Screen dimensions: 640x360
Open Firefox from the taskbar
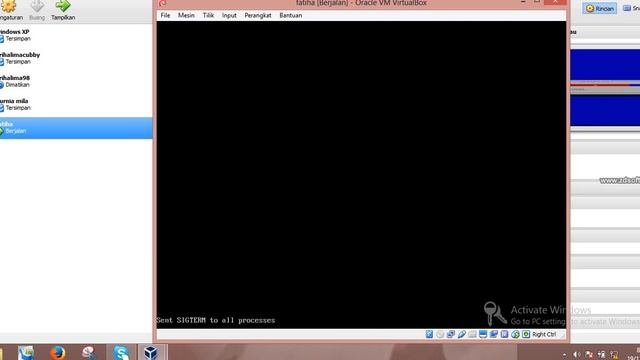[x=58, y=352]
